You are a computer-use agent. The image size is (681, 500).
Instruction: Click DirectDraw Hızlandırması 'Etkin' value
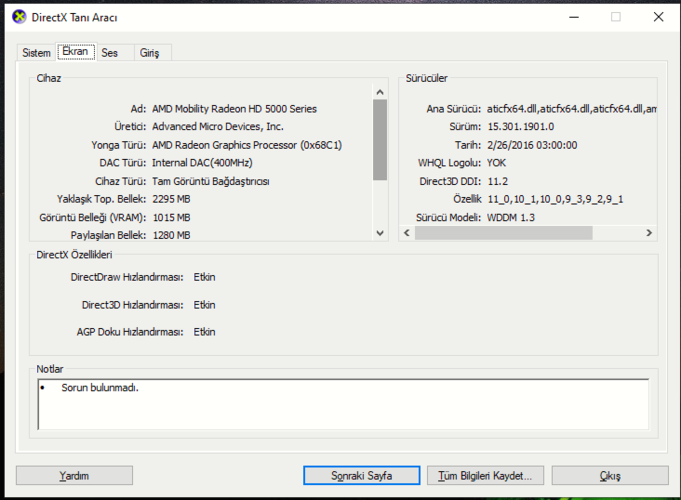(x=204, y=277)
